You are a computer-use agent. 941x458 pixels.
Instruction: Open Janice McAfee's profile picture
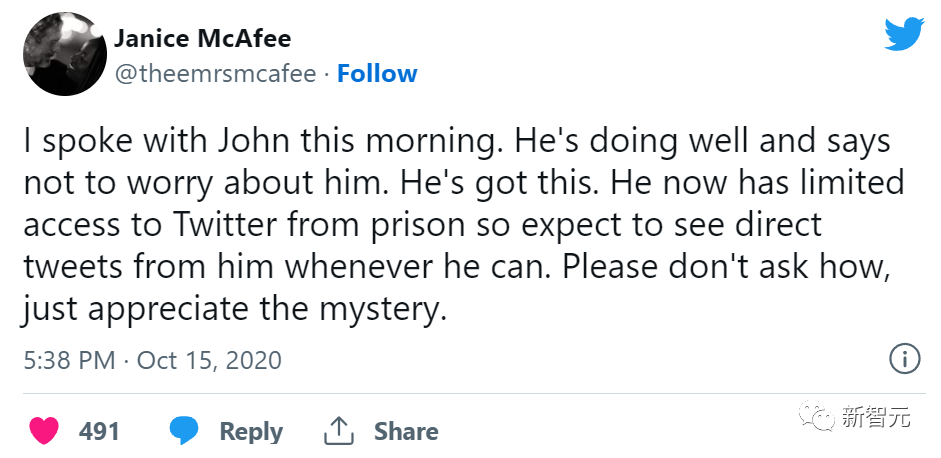click(64, 55)
